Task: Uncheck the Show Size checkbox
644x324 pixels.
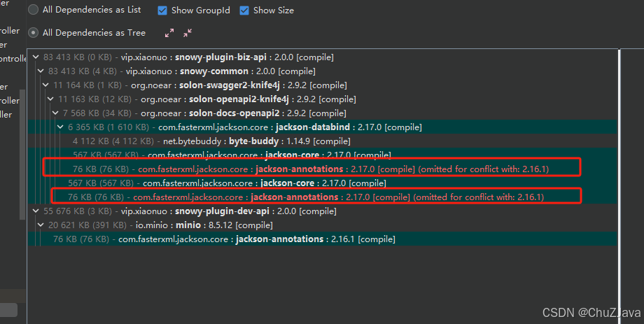Action: (x=244, y=10)
